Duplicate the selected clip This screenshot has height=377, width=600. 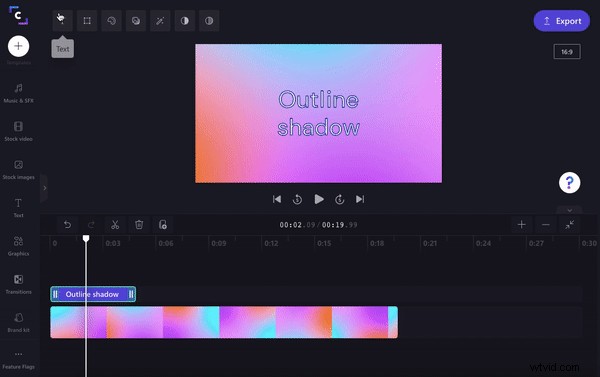163,225
